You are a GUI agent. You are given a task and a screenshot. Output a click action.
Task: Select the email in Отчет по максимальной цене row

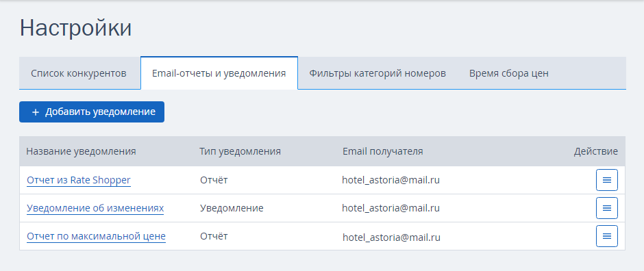click(x=391, y=237)
